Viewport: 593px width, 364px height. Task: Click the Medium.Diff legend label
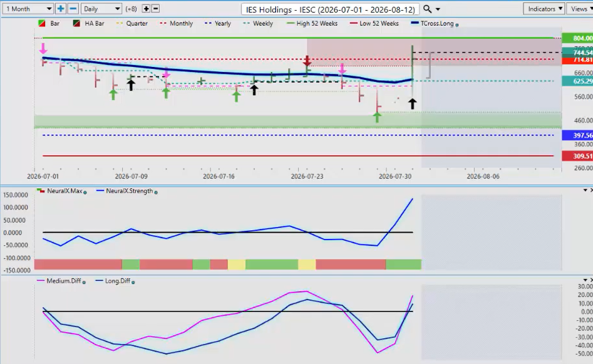[63, 281]
